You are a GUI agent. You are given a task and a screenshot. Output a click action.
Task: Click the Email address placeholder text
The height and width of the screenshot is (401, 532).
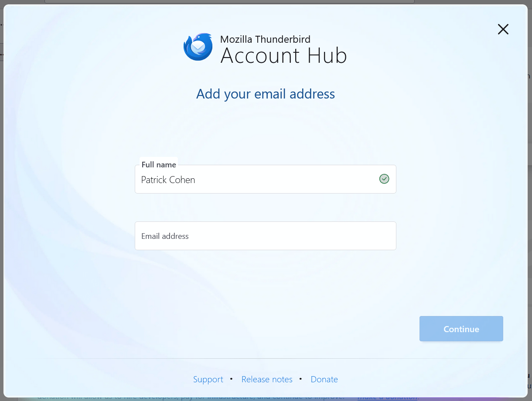[164, 236]
